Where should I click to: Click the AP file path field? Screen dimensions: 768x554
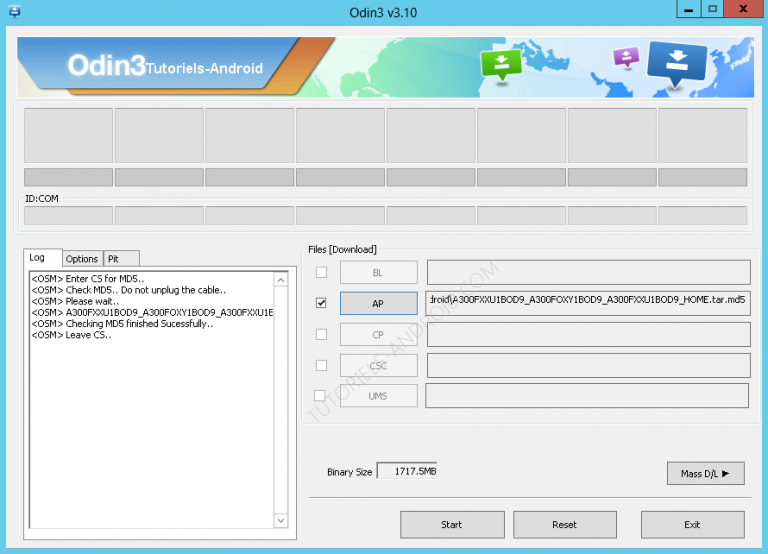[589, 303]
